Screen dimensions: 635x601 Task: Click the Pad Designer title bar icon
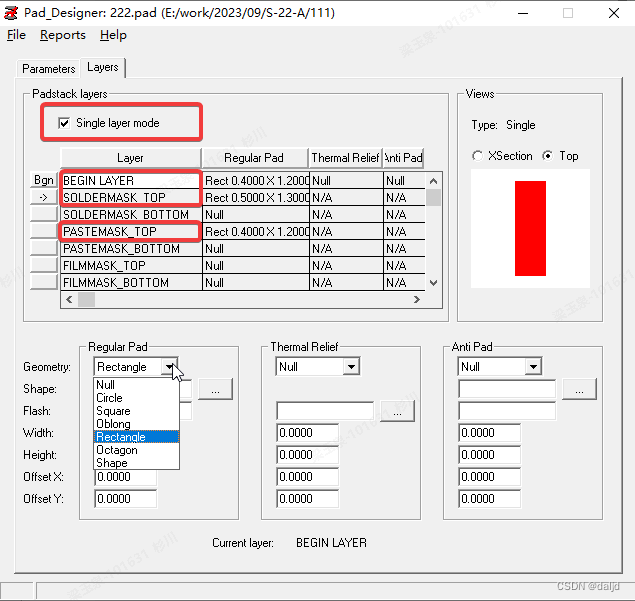[x=12, y=12]
